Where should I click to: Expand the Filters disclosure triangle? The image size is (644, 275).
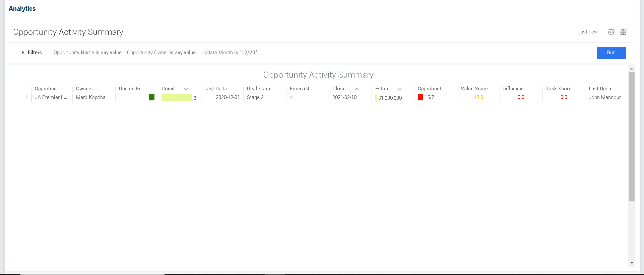(x=23, y=53)
